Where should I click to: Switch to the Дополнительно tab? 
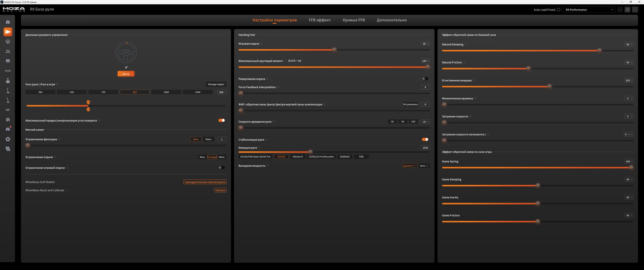click(x=392, y=20)
